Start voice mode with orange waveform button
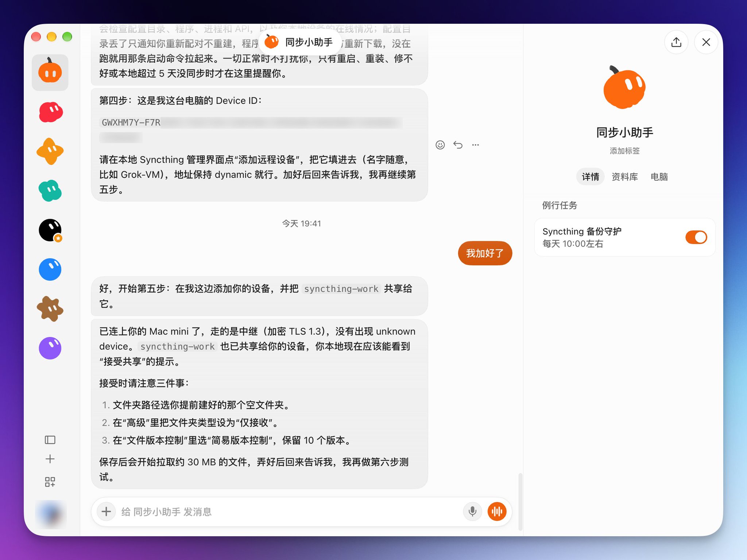Viewport: 747px width, 560px height. (x=497, y=512)
